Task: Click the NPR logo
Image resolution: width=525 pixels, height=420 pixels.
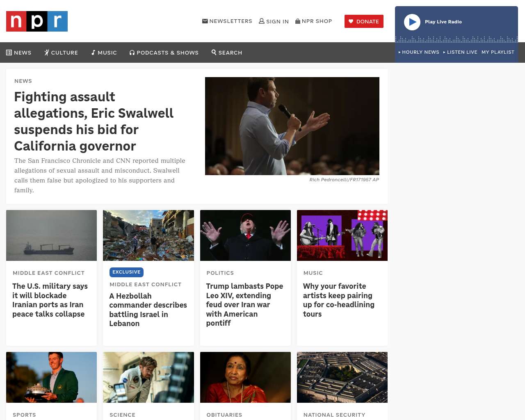Action: 37,21
